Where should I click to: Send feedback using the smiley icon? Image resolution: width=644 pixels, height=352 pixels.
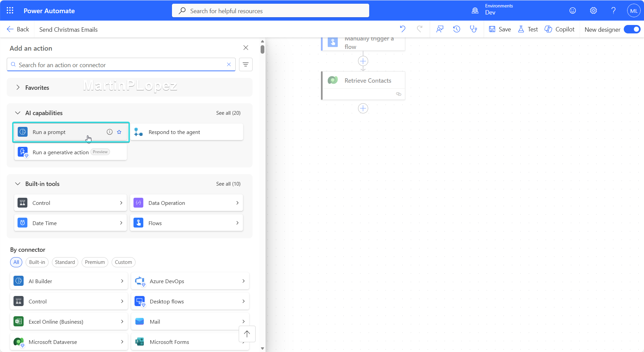pyautogui.click(x=572, y=10)
